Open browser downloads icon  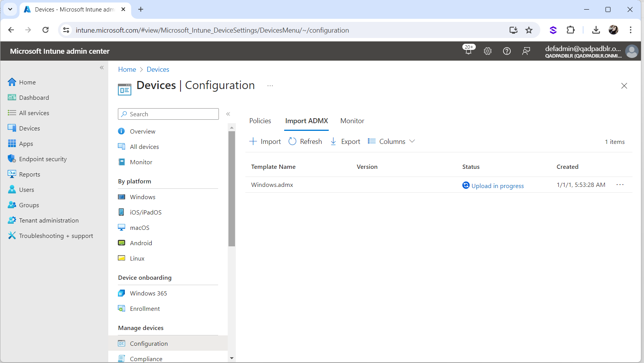click(x=596, y=30)
